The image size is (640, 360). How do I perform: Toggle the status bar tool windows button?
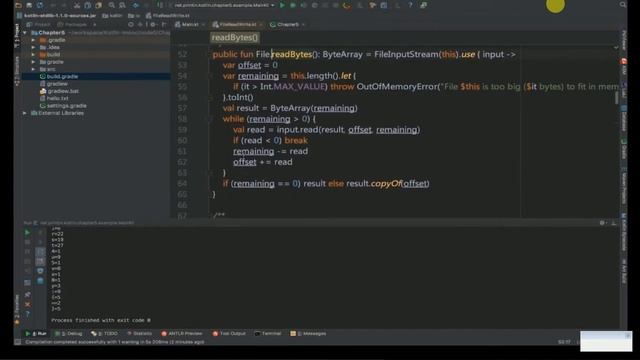click(18, 342)
